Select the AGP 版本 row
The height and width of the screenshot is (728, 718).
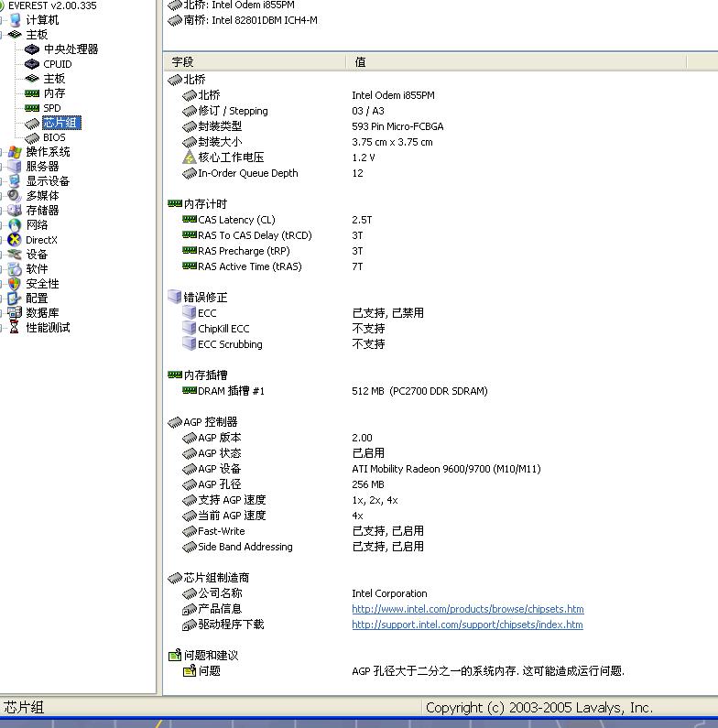[x=277, y=438]
